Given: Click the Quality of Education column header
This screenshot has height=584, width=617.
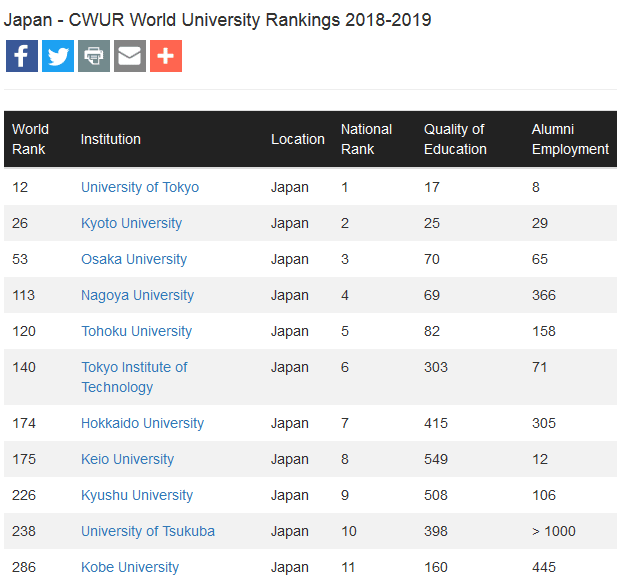Looking at the screenshot, I should point(455,139).
